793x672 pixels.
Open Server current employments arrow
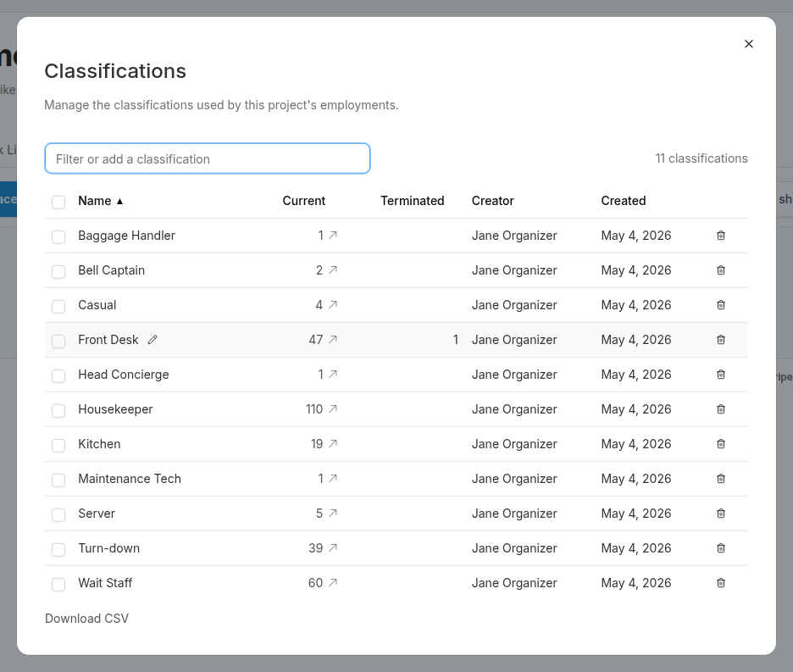click(x=333, y=513)
